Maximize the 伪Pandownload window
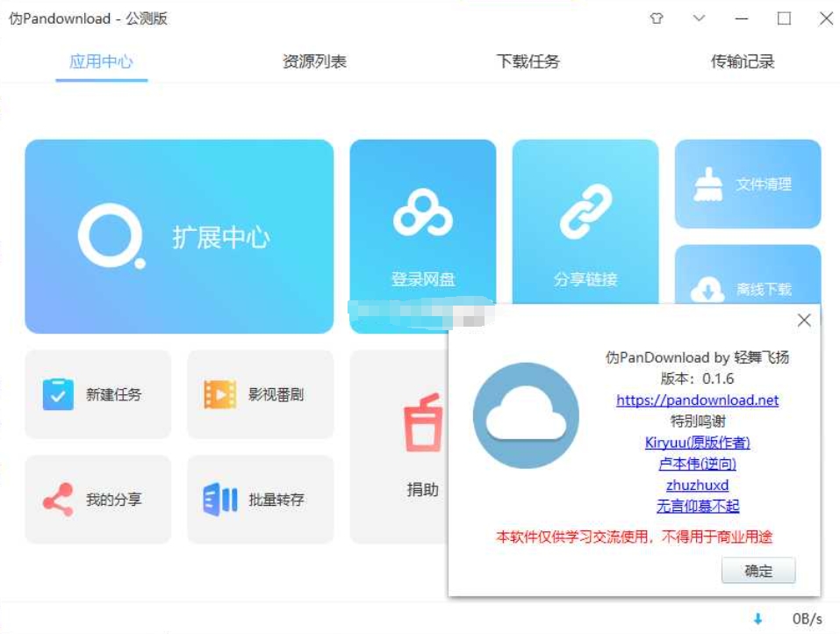 click(784, 18)
